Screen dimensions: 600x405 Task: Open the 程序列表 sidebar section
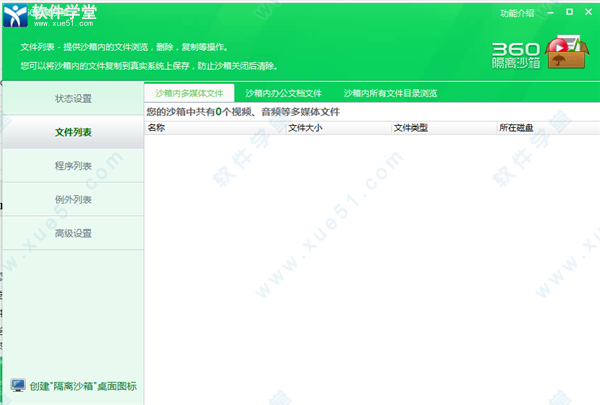pos(73,166)
